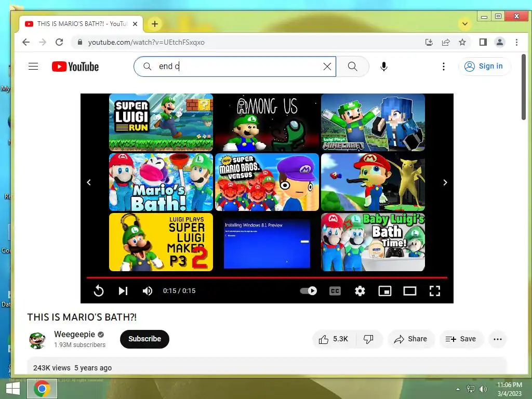Save the video to a playlist
The width and height of the screenshot is (532, 399).
click(x=461, y=339)
